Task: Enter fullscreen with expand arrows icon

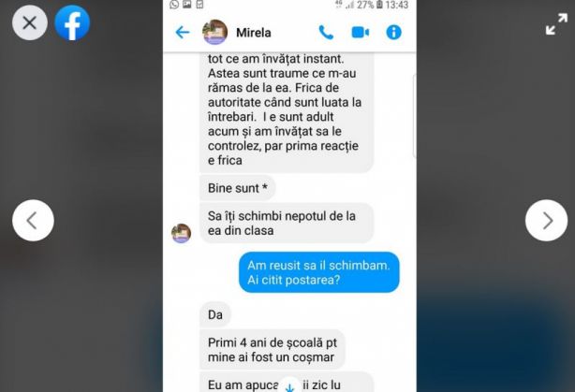Action: [x=556, y=24]
